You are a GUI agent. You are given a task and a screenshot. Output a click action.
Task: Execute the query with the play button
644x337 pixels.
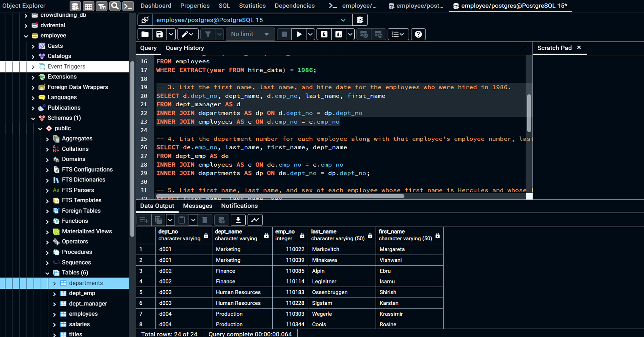click(299, 34)
